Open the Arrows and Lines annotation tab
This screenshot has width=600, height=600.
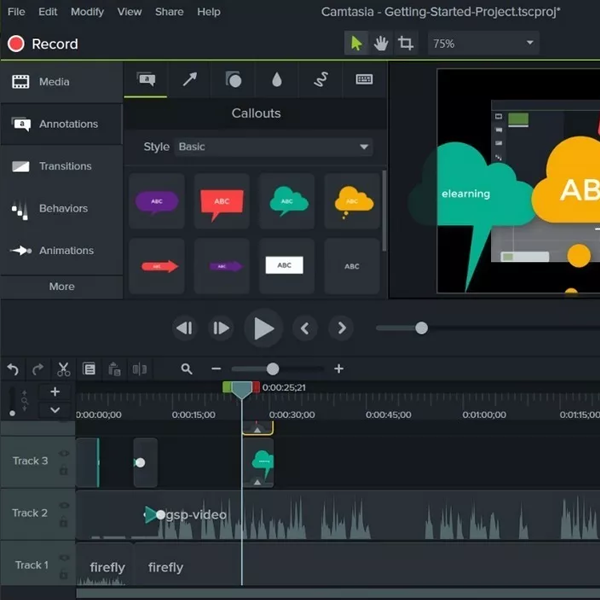[190, 80]
